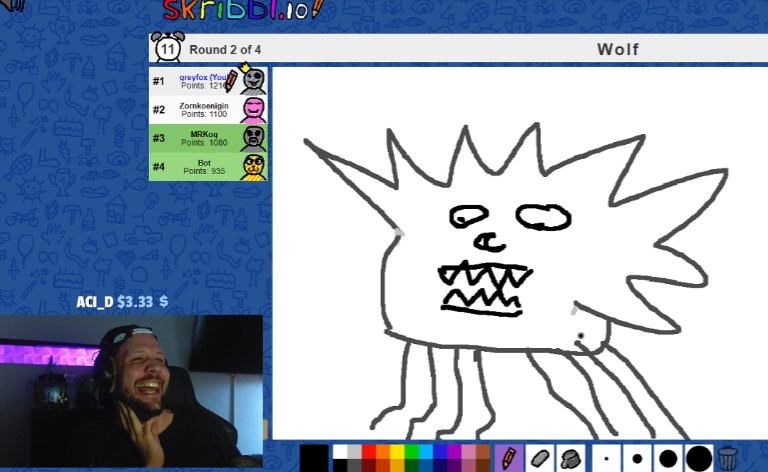
Task: Click 'Points: 935' under Bot
Action: point(204,171)
